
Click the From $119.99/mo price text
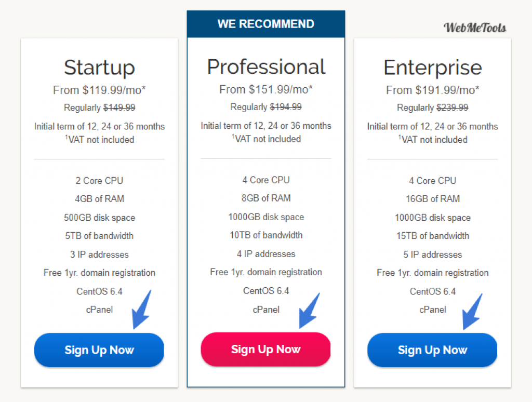tap(99, 90)
